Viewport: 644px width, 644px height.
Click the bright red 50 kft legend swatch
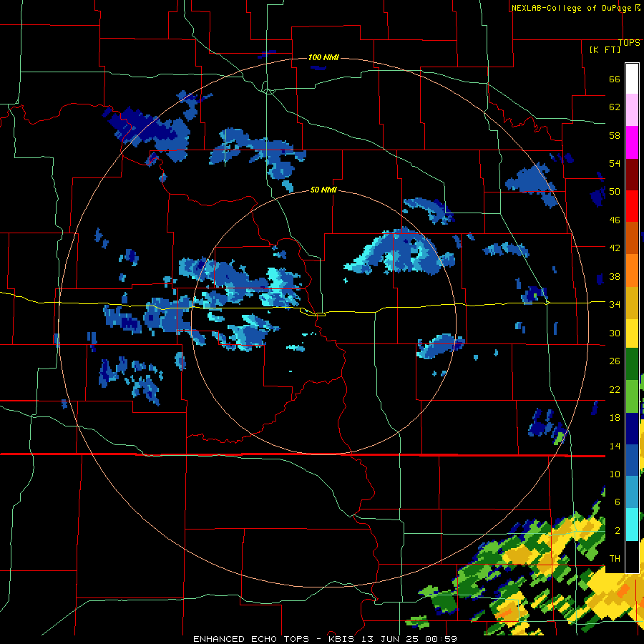[x=632, y=206]
